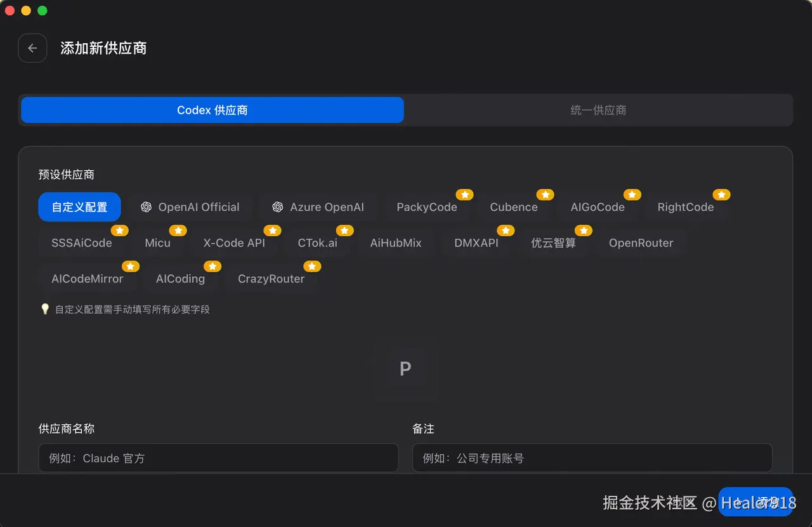Select the PackyCode provider preset

tap(427, 207)
